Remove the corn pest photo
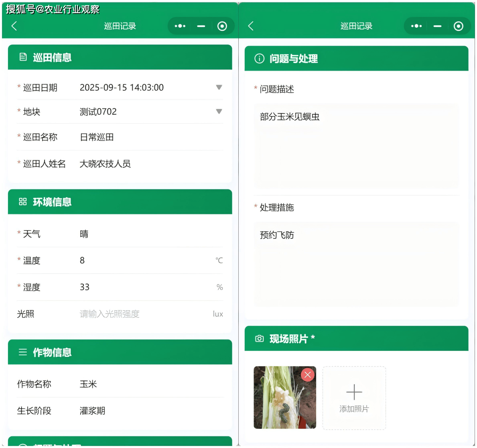477x448 pixels. [308, 375]
